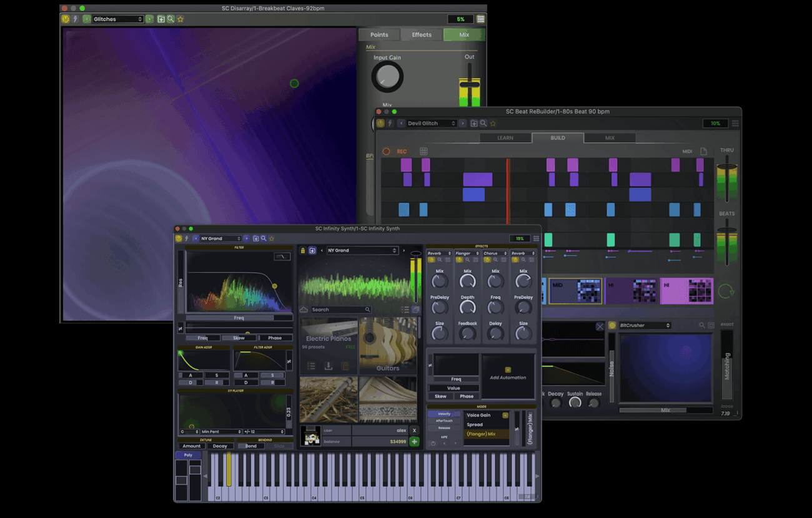Select the BUILD tab in Beat ReBuilder

[x=558, y=138]
